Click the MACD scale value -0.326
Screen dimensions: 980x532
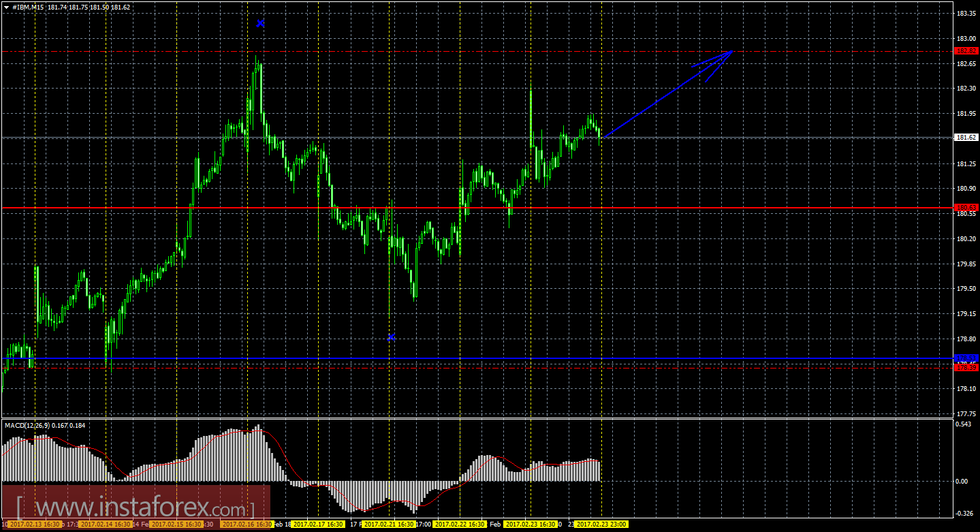point(966,513)
